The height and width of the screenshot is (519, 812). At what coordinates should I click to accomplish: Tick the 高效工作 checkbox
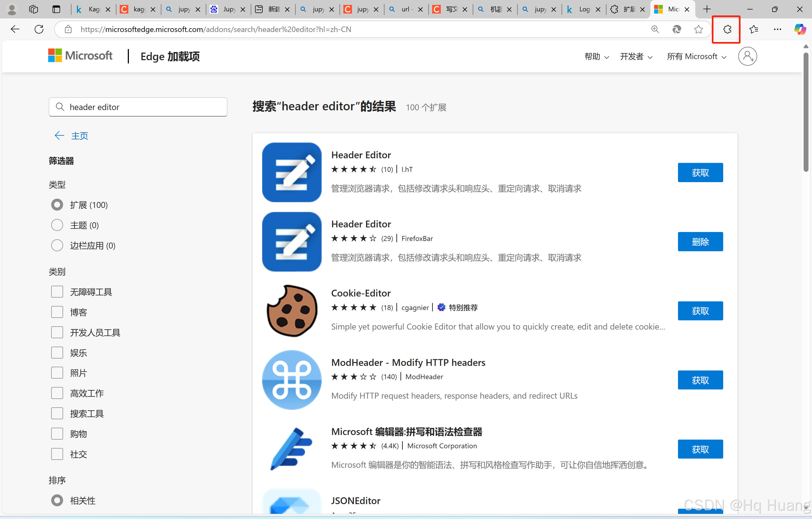pos(57,393)
